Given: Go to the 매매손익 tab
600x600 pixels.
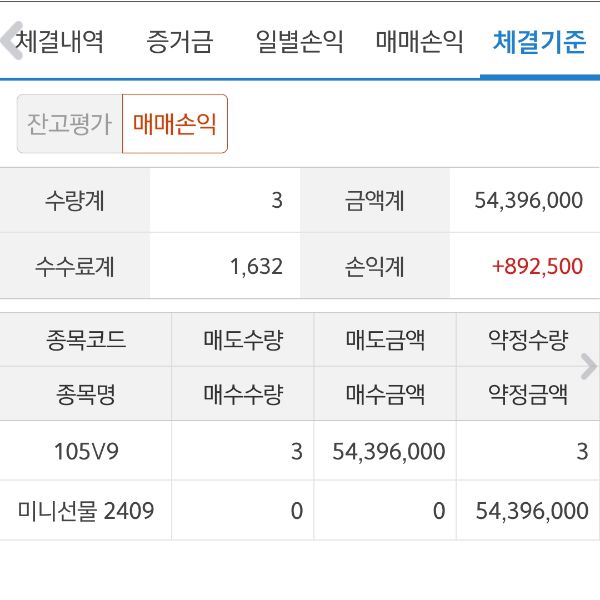Looking at the screenshot, I should [x=419, y=42].
